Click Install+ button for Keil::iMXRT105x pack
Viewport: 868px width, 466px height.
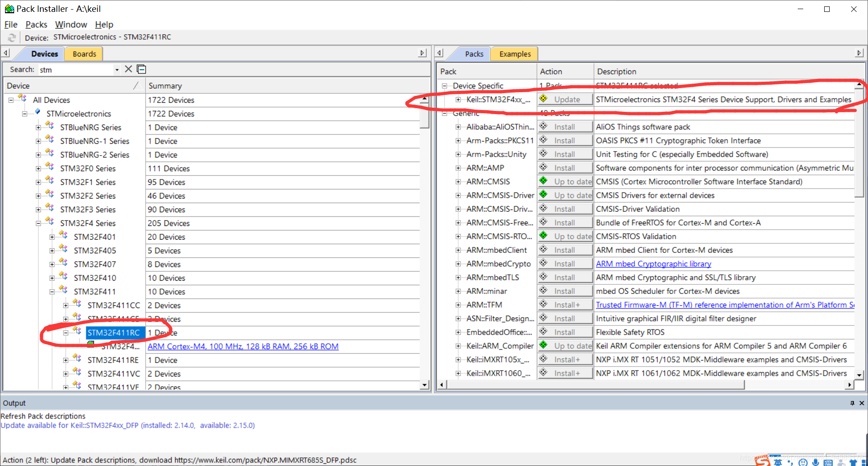(566, 360)
